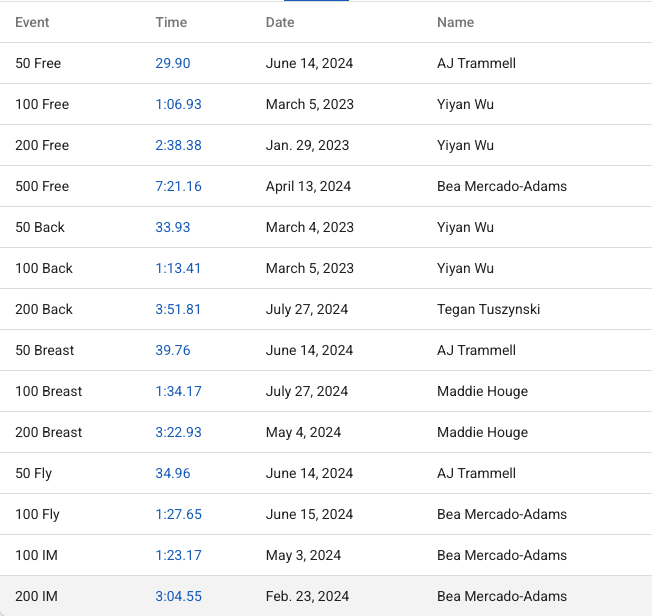Click the Date column header
This screenshot has height=616, width=652.
point(280,22)
